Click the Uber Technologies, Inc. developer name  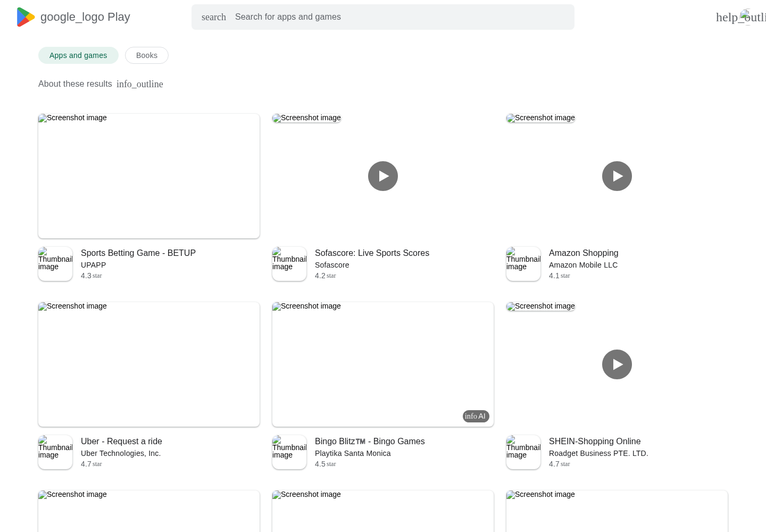click(x=121, y=453)
